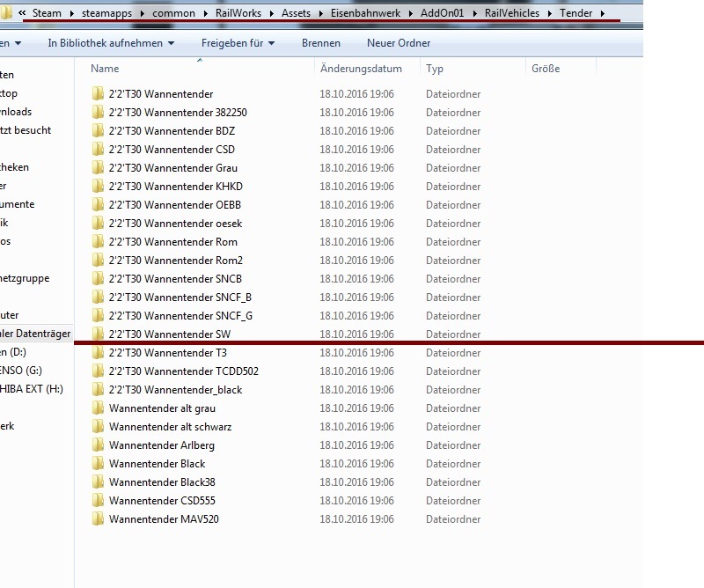Select 'etzgruppe' in navigation pane
The width and height of the screenshot is (704, 588).
(25, 278)
